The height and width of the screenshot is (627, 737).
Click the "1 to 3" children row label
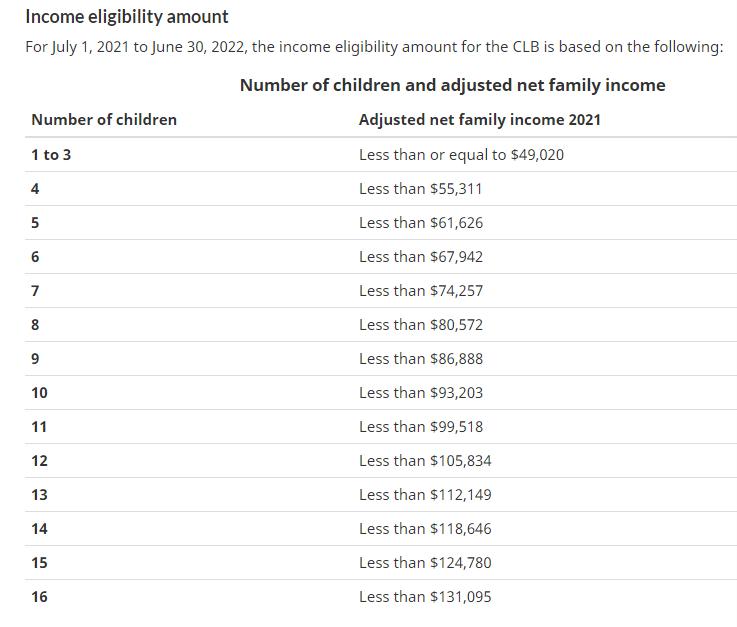51,155
